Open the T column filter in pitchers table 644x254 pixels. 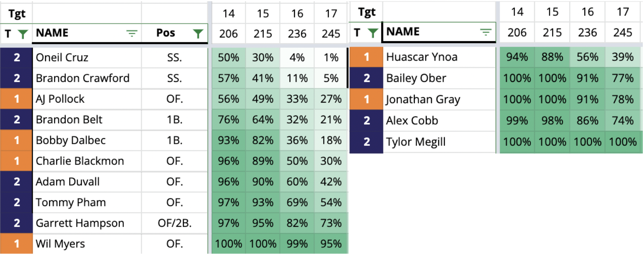[373, 32]
